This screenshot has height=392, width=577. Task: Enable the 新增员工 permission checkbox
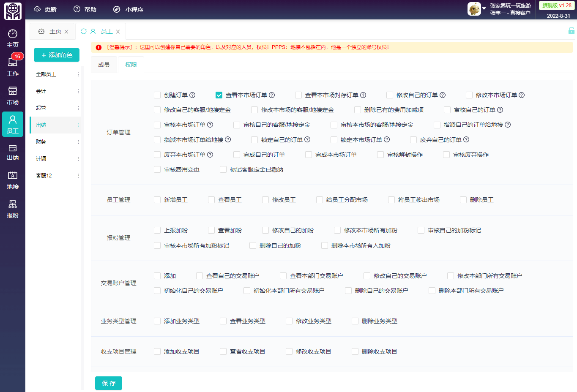[x=157, y=200]
